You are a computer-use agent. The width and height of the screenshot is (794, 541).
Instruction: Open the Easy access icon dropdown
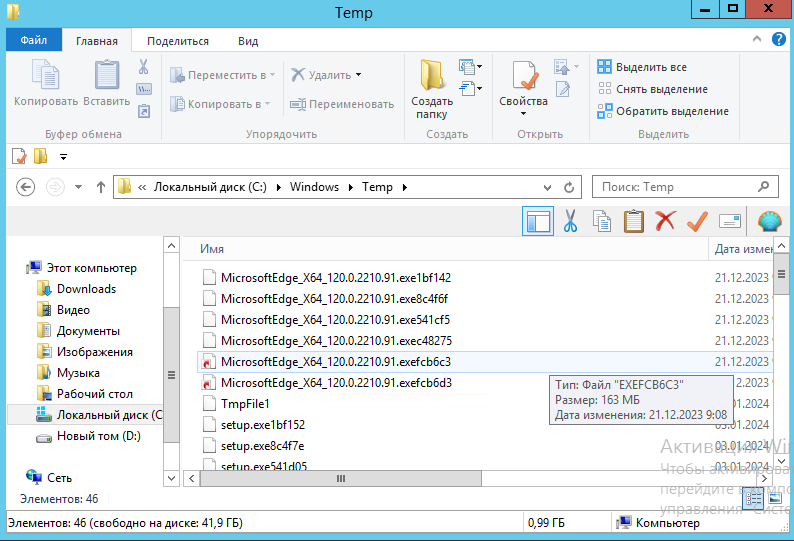click(470, 89)
